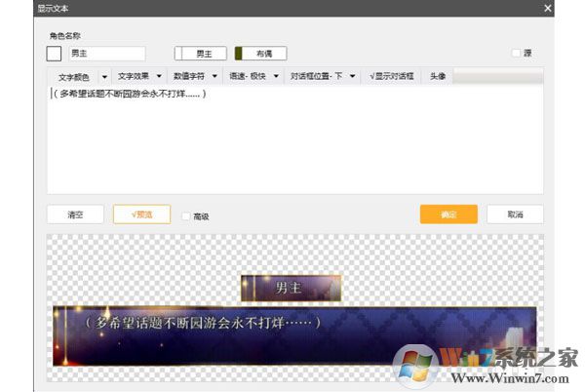Click the 头像 avatar toolbar item

pyautogui.click(x=438, y=75)
